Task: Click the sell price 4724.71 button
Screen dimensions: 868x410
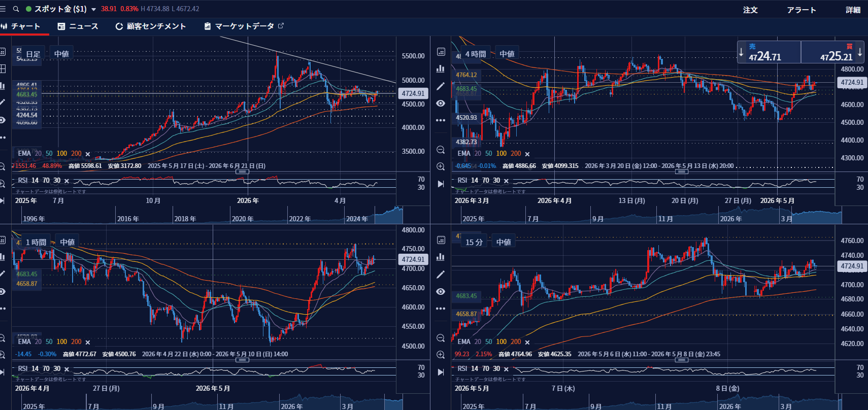Action: click(x=769, y=52)
